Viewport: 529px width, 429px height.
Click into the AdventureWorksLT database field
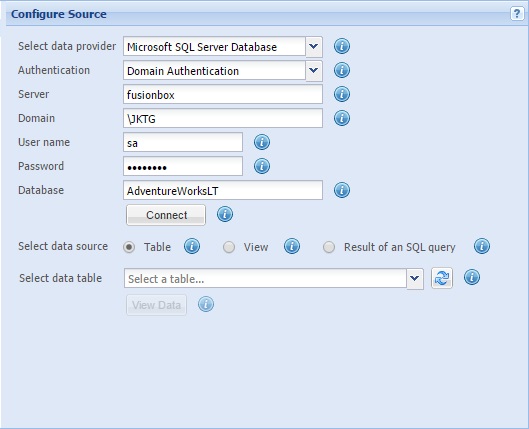[223, 190]
